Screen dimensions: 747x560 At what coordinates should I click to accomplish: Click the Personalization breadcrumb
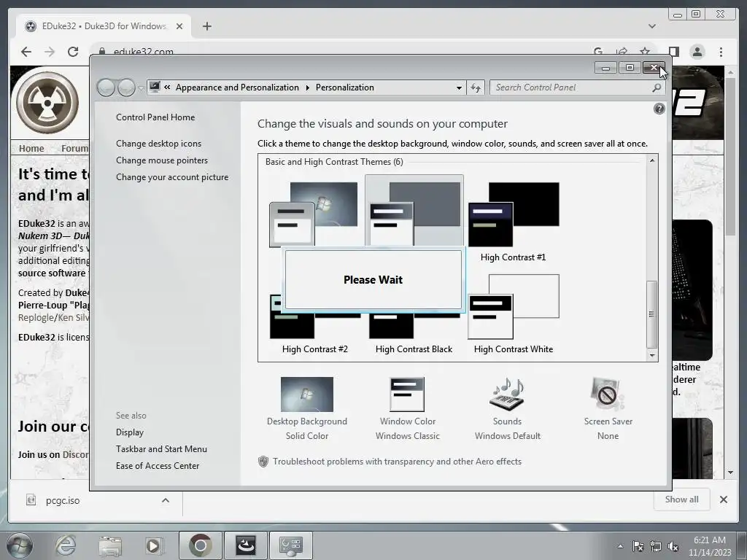[x=344, y=87]
